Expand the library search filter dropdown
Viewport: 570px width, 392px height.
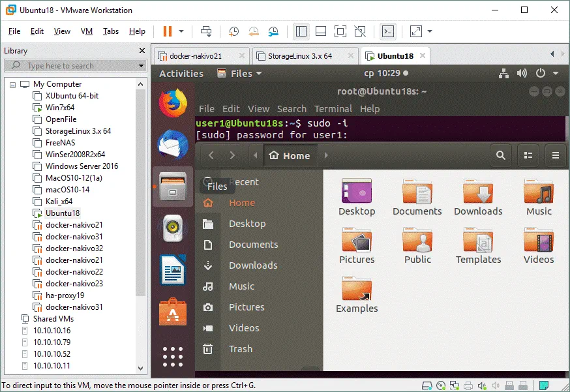(x=141, y=66)
